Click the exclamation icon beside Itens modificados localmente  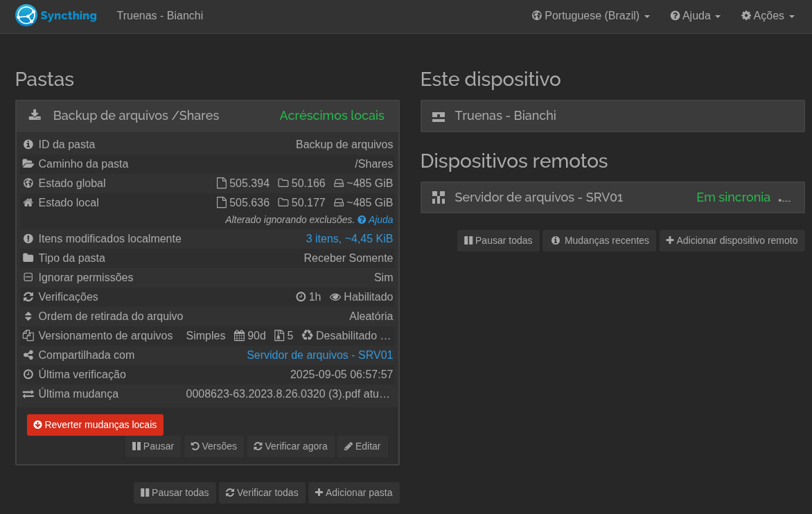28,238
